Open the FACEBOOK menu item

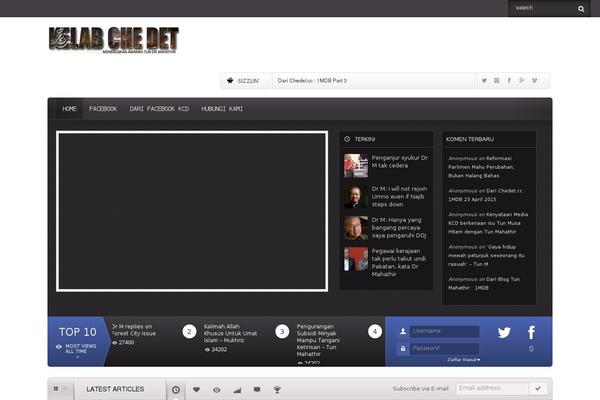(103, 109)
